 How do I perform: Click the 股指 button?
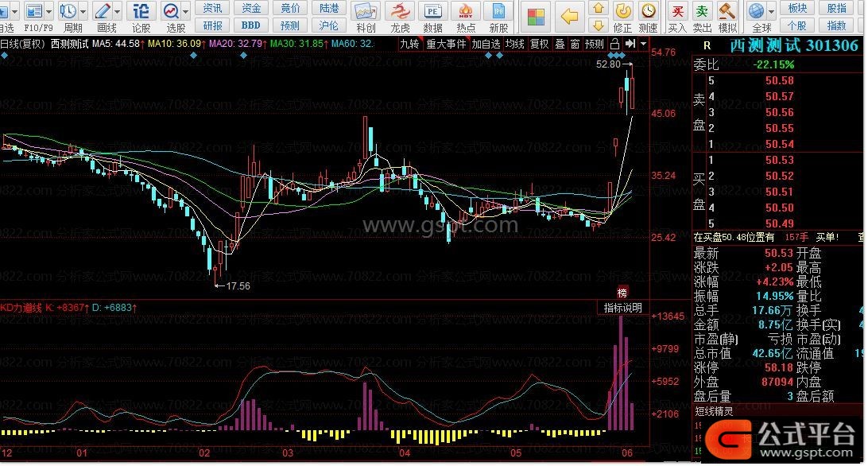837,8
